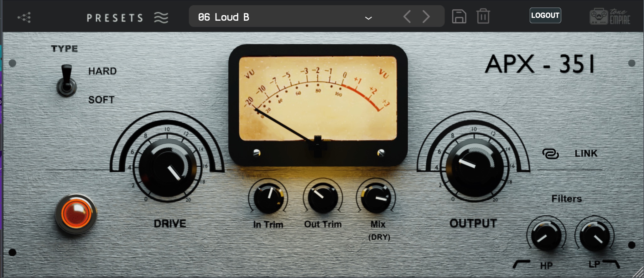Click the chain link icon
The width and height of the screenshot is (644, 278).
[x=550, y=154]
